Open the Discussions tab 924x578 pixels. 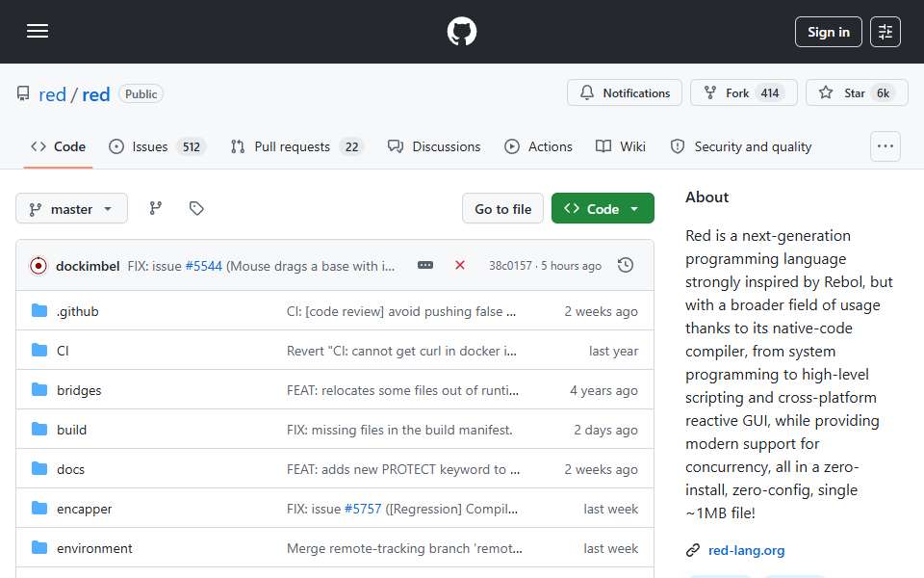[434, 146]
